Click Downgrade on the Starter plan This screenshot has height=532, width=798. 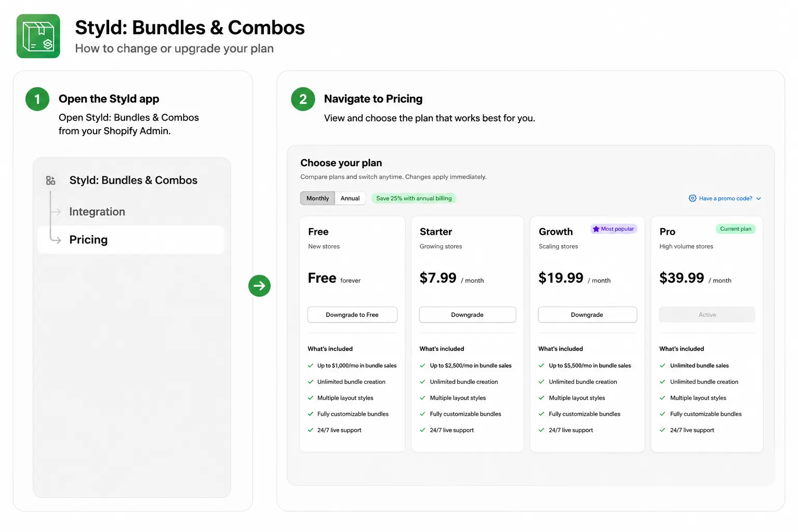click(468, 315)
